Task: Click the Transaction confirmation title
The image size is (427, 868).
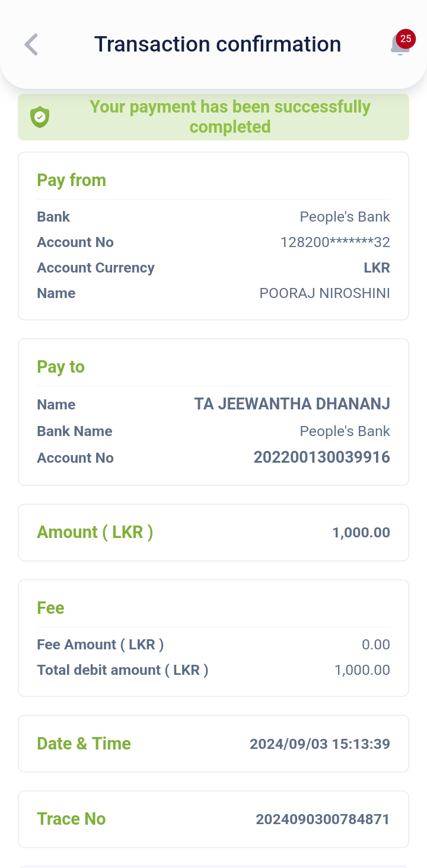Action: (x=218, y=44)
